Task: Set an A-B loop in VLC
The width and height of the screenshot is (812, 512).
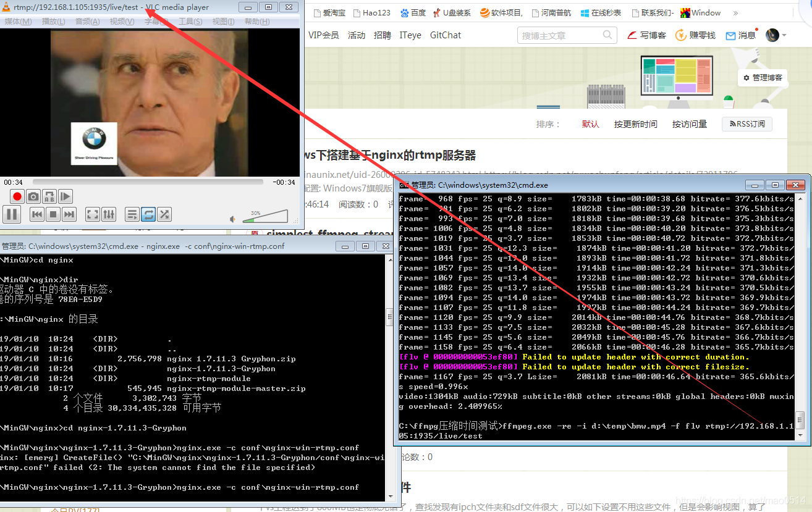Action: [x=49, y=196]
